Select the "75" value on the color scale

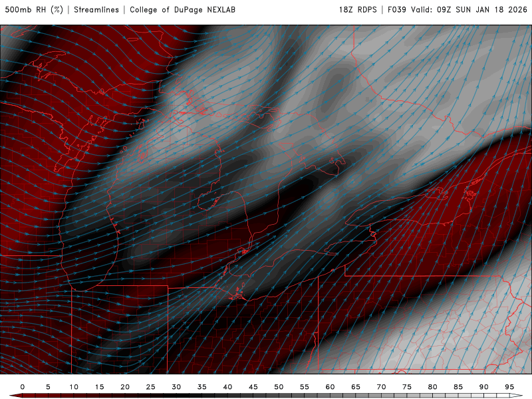click(407, 387)
